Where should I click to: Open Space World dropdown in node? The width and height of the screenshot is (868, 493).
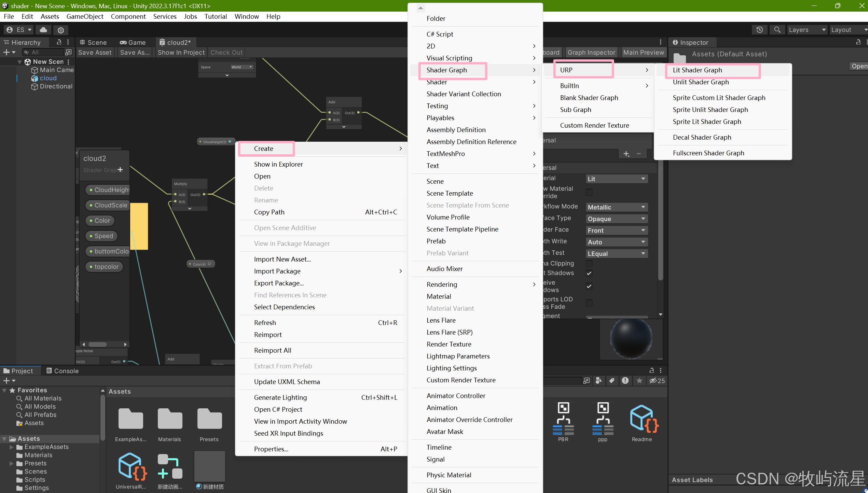pos(242,67)
